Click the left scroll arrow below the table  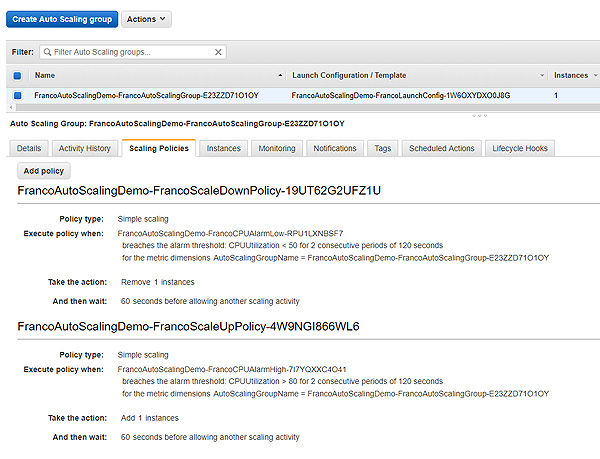(11, 107)
